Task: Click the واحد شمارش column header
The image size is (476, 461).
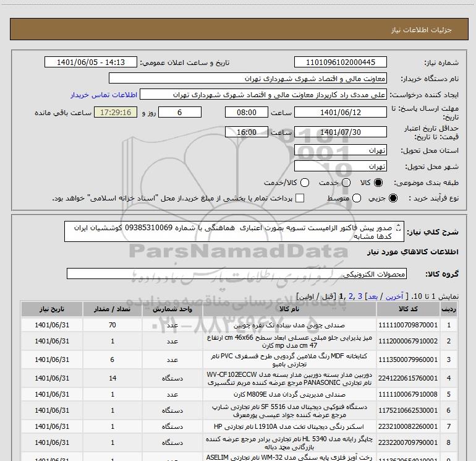Action: pyautogui.click(x=172, y=309)
